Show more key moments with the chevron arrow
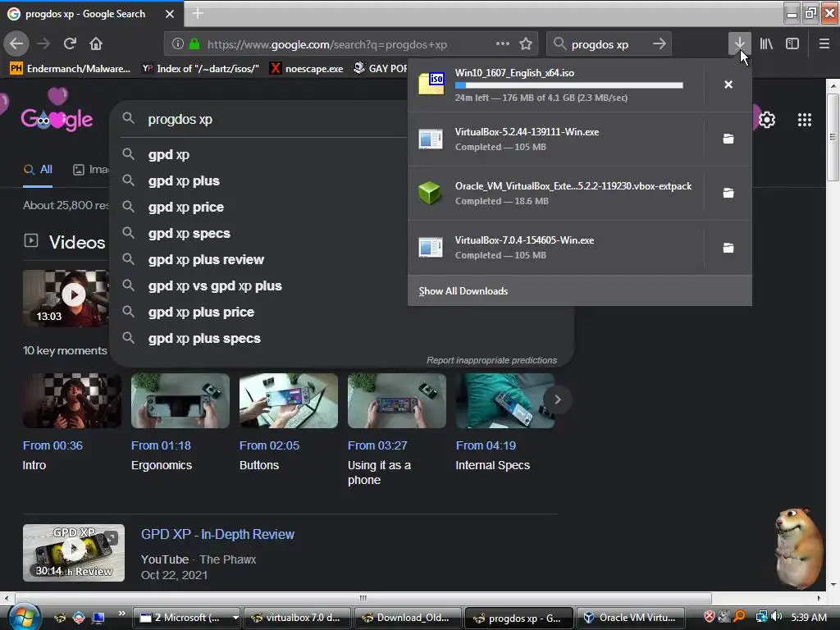The width and height of the screenshot is (840, 630). (557, 399)
